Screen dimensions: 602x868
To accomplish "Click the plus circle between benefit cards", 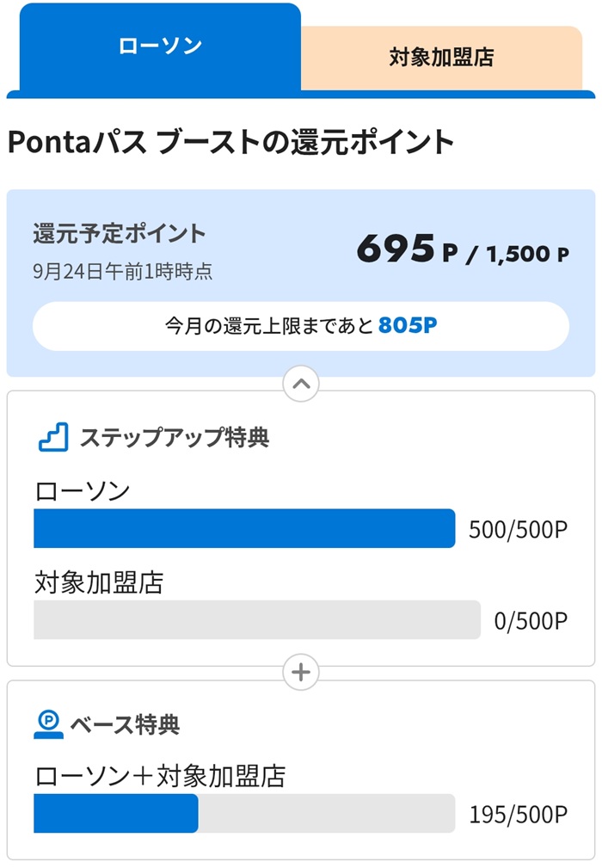I will (301, 672).
